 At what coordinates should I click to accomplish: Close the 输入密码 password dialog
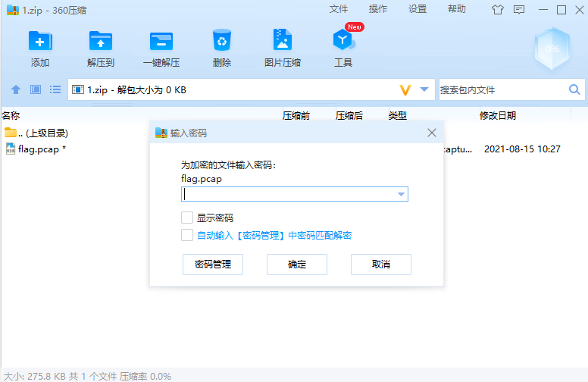pos(432,133)
